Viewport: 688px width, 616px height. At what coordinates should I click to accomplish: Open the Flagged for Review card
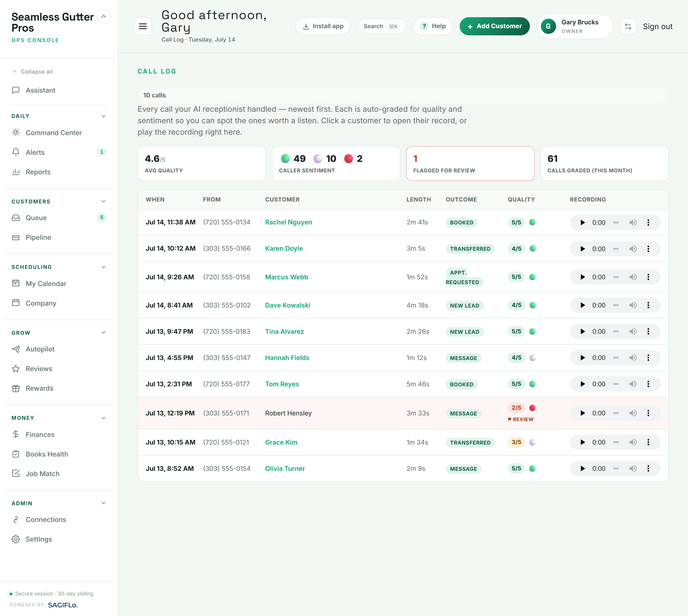tap(470, 164)
